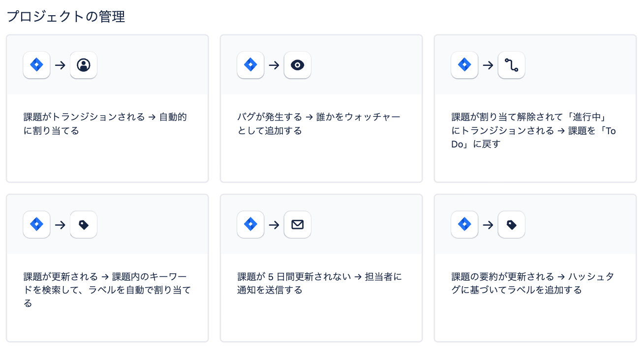Click the assignee person icon in first card
The height and width of the screenshot is (350, 644).
click(x=84, y=65)
